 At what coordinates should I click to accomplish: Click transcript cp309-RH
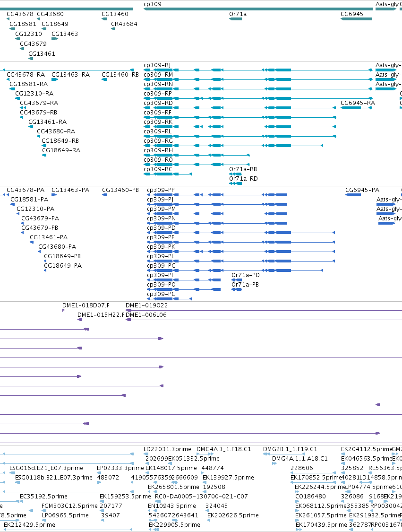point(158,150)
